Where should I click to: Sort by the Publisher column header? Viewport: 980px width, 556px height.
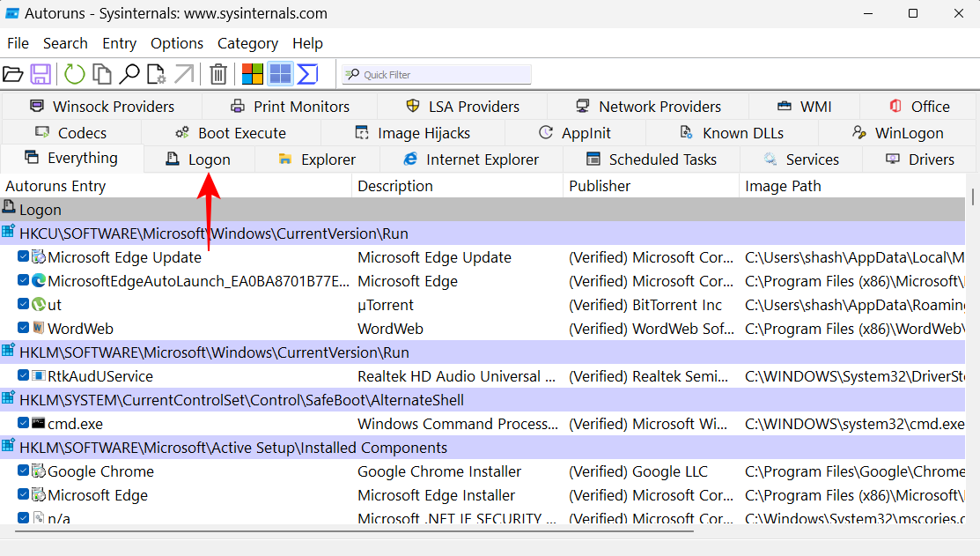(x=600, y=186)
